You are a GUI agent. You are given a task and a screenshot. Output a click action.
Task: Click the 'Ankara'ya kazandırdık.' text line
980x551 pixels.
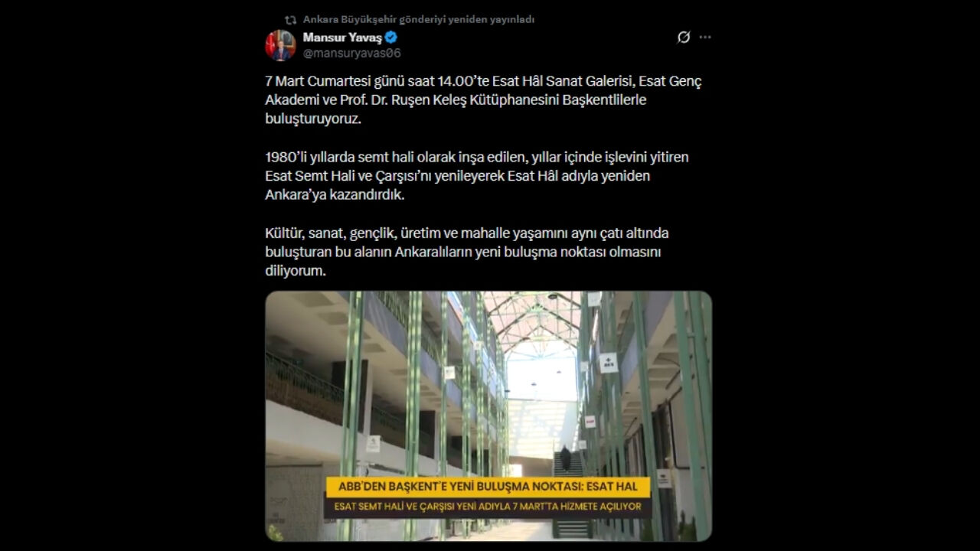(335, 194)
